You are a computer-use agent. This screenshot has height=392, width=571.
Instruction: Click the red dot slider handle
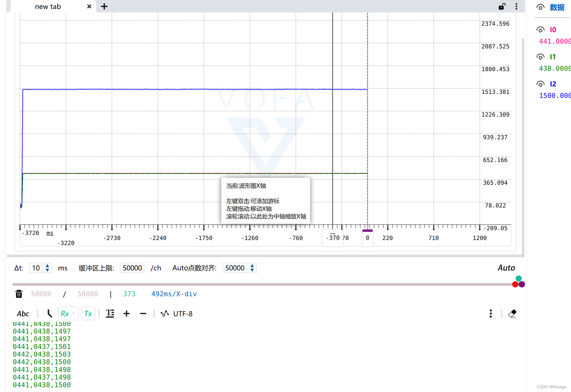click(515, 284)
